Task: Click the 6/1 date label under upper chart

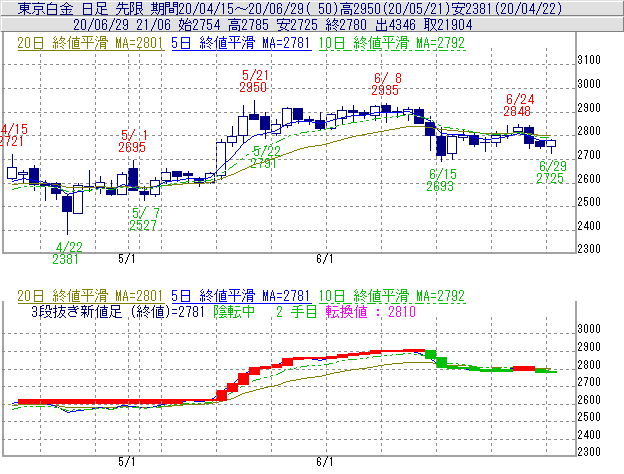Action: click(325, 259)
